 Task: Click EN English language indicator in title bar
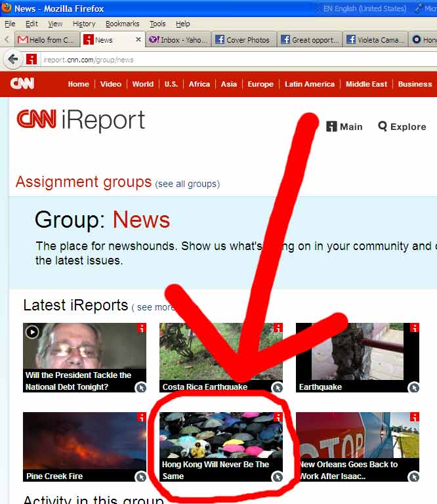364,9
